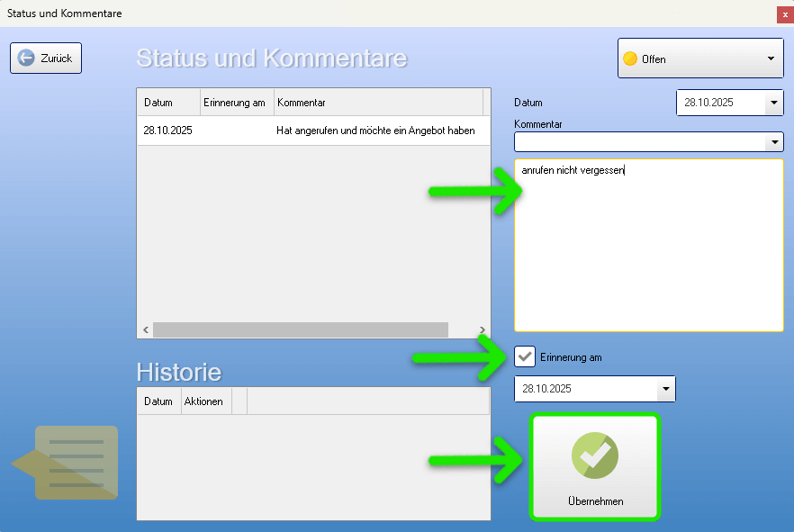Click the yellow Offen status circle
The image size is (794, 532).
tap(630, 59)
